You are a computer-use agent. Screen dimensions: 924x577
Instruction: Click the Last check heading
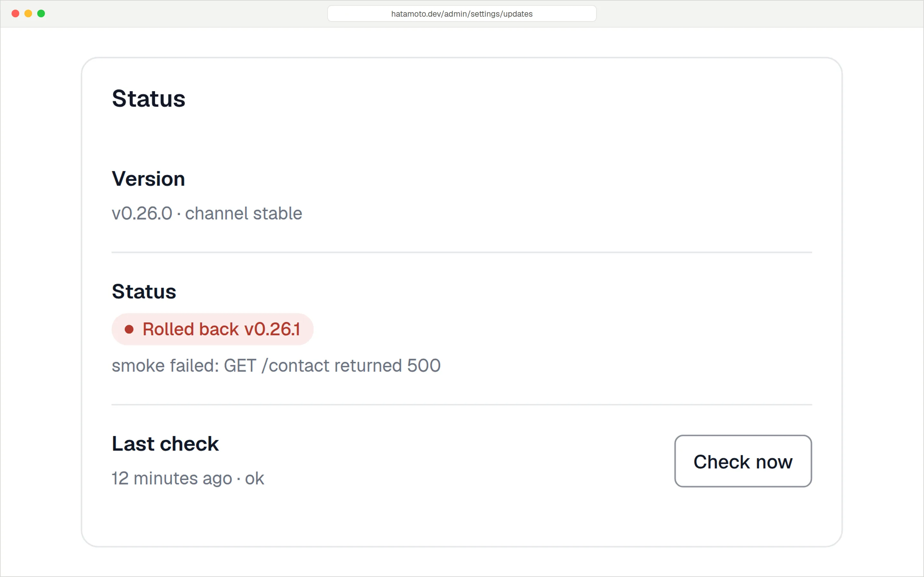point(165,444)
